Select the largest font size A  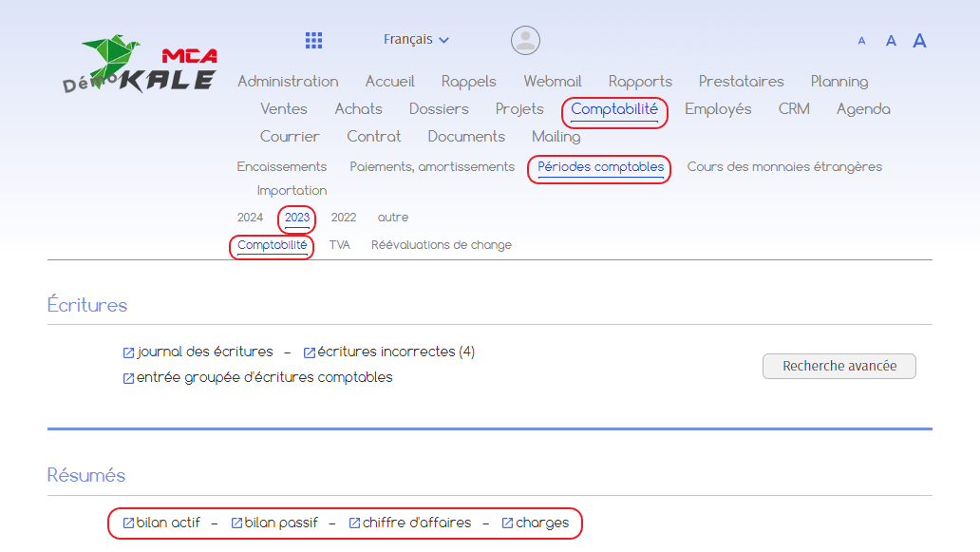click(x=919, y=41)
